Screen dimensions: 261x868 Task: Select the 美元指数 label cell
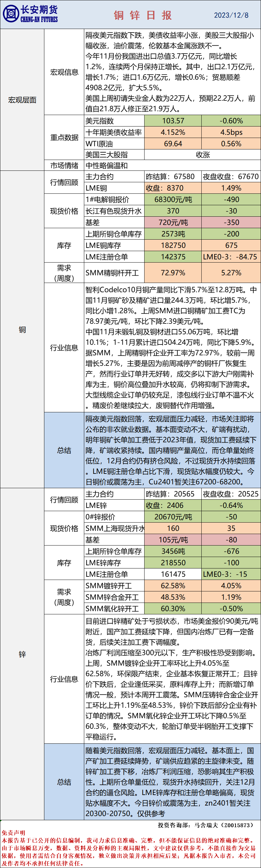(x=114, y=121)
